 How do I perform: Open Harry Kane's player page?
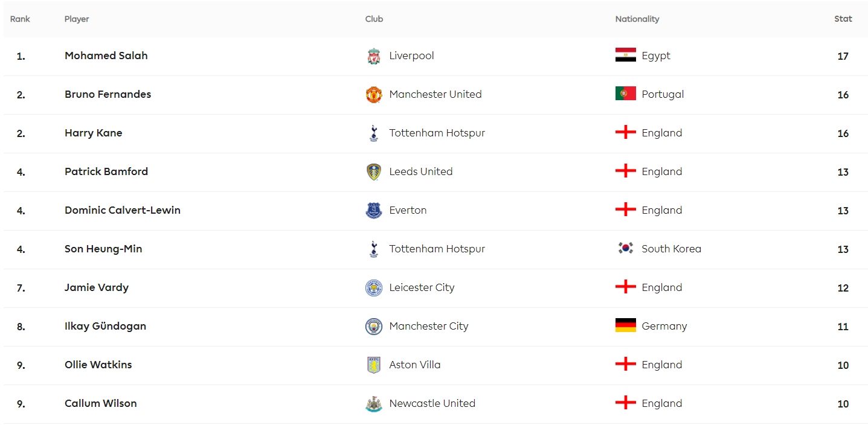(94, 133)
